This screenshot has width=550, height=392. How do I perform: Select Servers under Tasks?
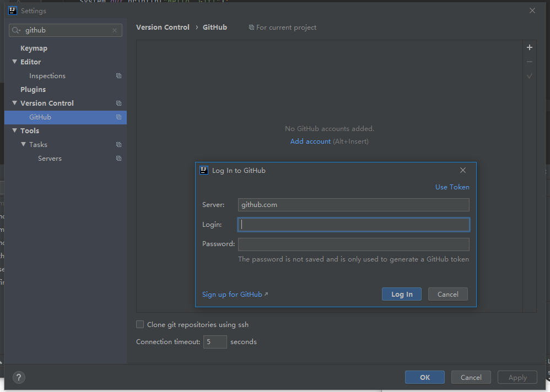coord(50,159)
